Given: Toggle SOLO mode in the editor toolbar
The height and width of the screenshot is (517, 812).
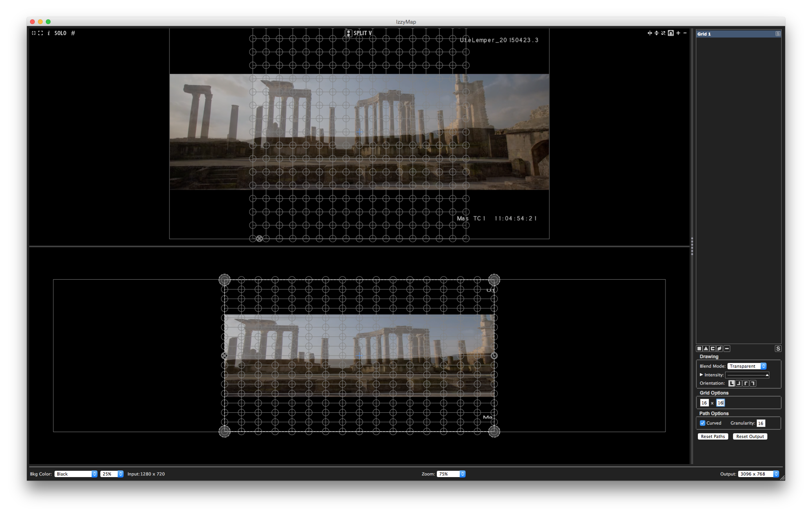Looking at the screenshot, I should click(60, 33).
